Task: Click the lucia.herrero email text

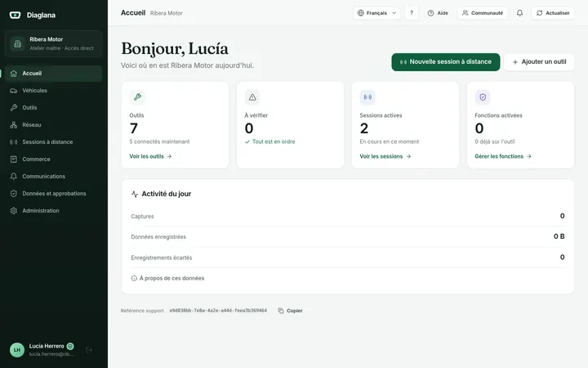Action: (x=51, y=354)
